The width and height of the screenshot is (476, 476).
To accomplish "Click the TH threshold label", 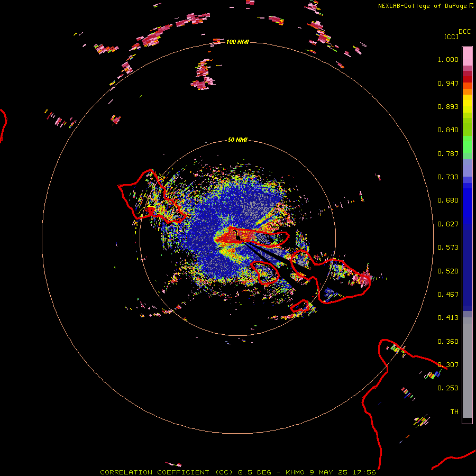I will click(454, 412).
